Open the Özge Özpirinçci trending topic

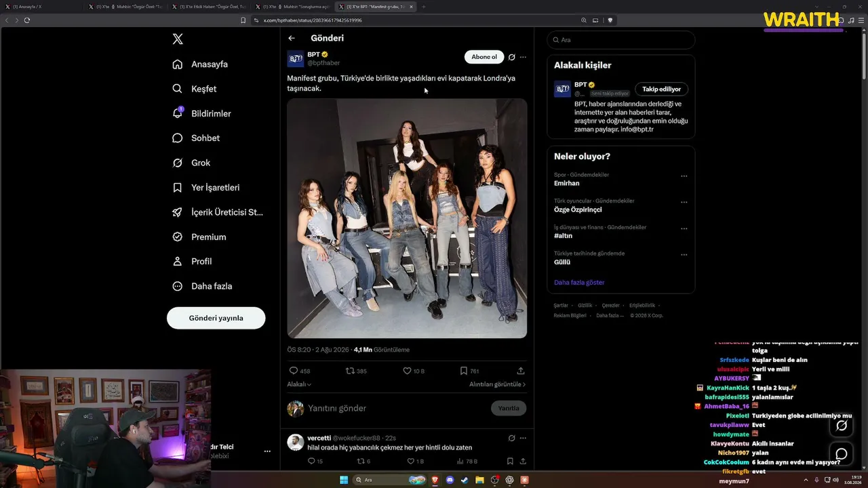(578, 209)
